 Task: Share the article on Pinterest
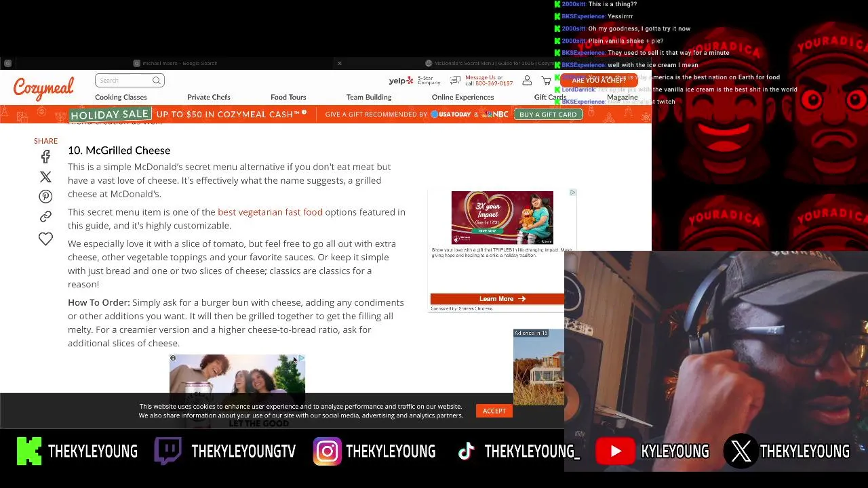pyautogui.click(x=45, y=197)
